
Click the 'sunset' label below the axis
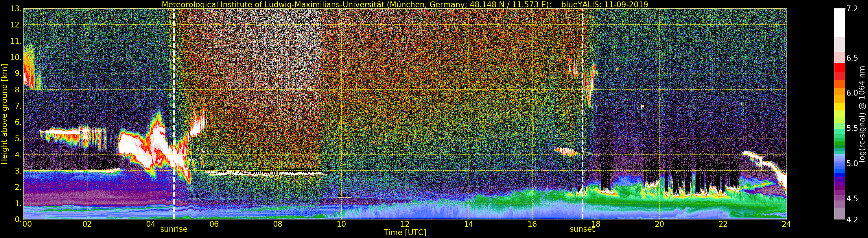pyautogui.click(x=582, y=229)
